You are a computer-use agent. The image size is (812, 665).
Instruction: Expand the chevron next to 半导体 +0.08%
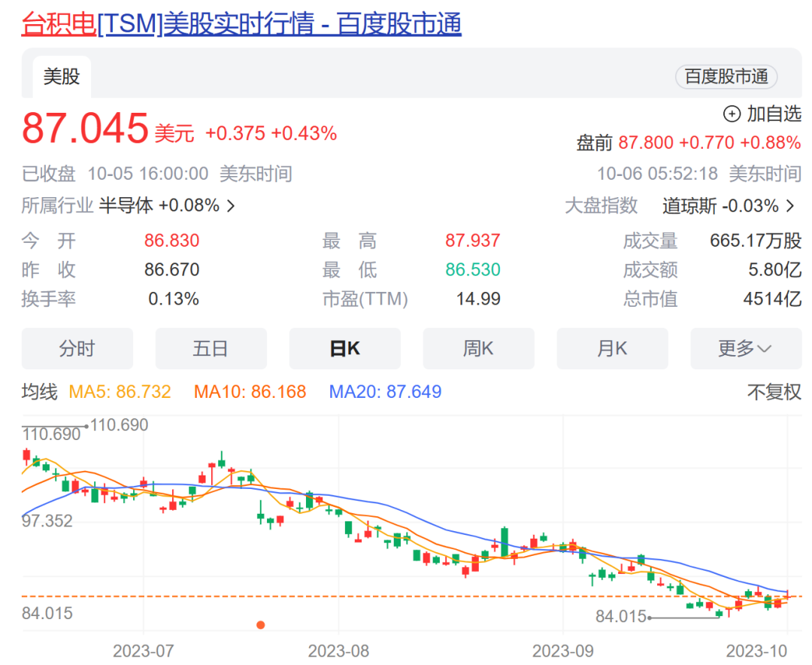(231, 206)
